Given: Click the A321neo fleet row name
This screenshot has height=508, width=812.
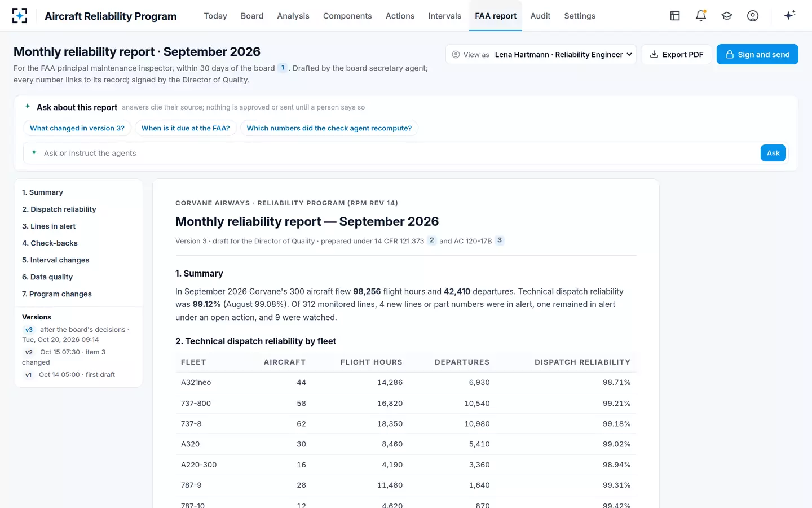Looking at the screenshot, I should coord(196,383).
